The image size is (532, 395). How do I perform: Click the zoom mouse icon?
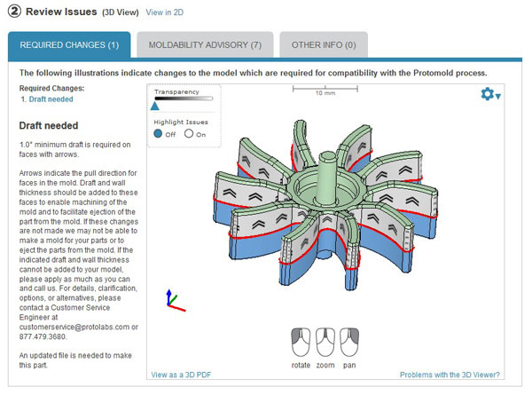325,342
